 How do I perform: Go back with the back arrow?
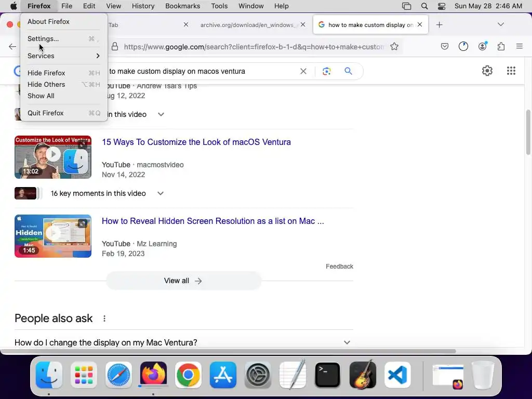click(x=12, y=46)
